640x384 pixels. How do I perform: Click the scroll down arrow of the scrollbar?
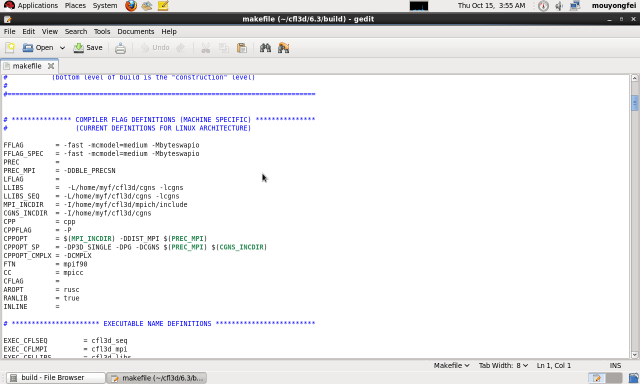click(635, 355)
